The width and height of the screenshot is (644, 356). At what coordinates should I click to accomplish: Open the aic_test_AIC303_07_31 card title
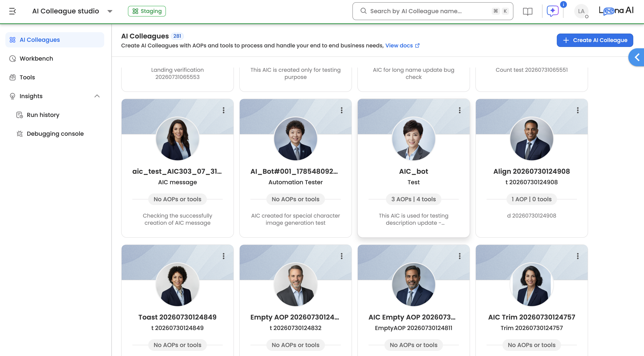(x=177, y=172)
